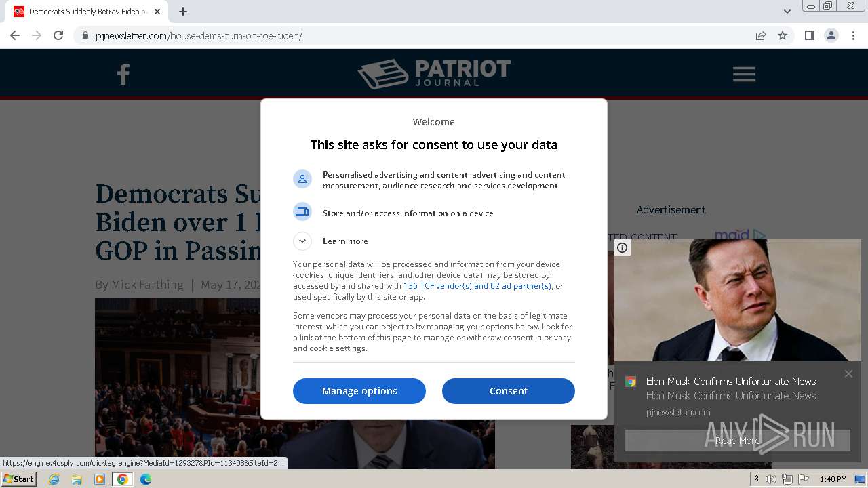Open the hamburger menu in site header

(x=744, y=75)
